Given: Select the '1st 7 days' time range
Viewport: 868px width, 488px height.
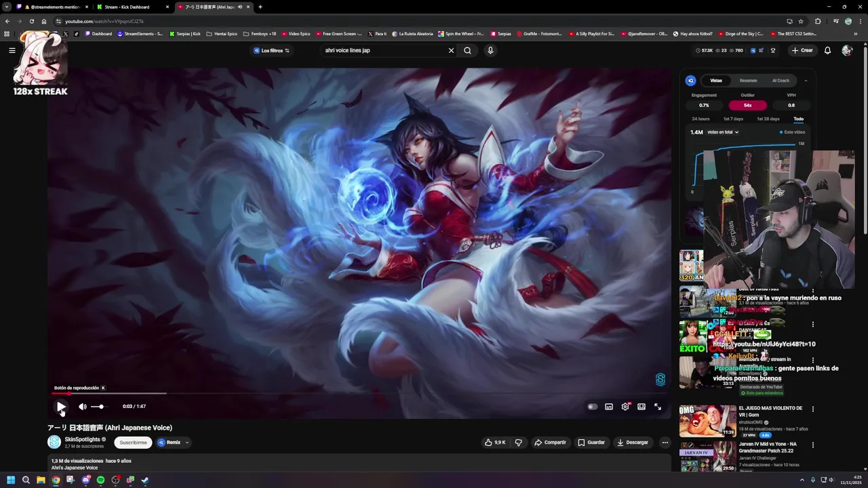Looking at the screenshot, I should click(733, 119).
